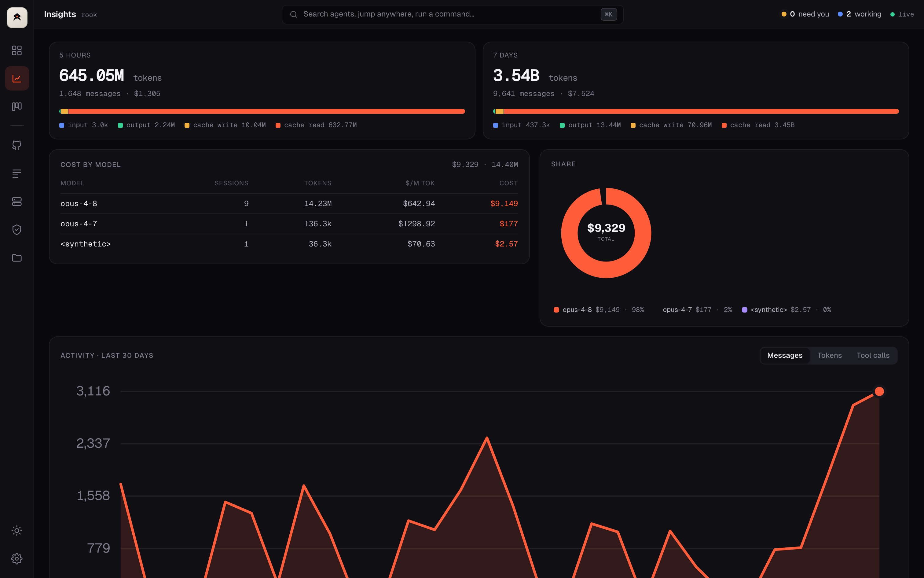Image resolution: width=924 pixels, height=578 pixels.
Task: Switch to the Tokens tab
Action: 829,355
